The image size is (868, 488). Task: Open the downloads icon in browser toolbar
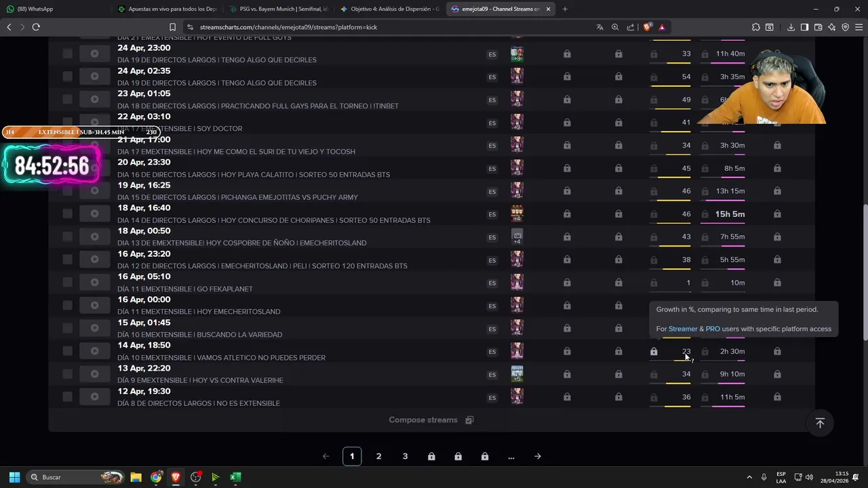[x=791, y=27]
